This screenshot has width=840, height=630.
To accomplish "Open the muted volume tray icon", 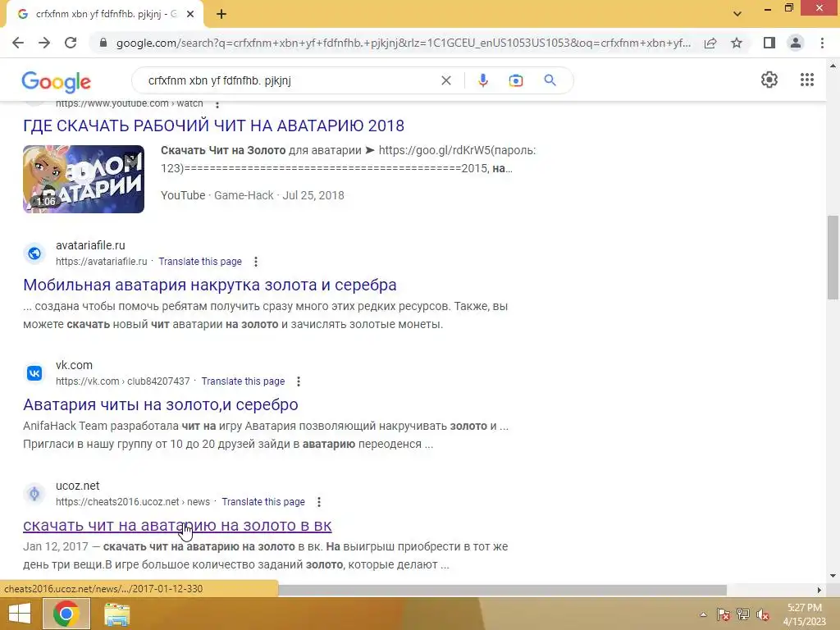I will pyautogui.click(x=763, y=614).
